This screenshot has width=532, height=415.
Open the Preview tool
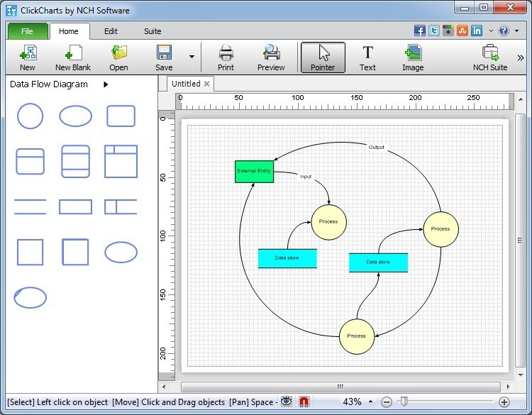(x=271, y=57)
